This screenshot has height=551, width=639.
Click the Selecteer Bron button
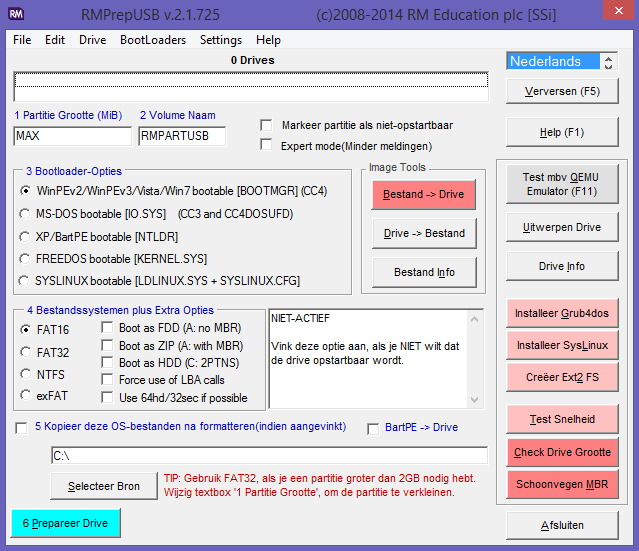pyautogui.click(x=103, y=486)
